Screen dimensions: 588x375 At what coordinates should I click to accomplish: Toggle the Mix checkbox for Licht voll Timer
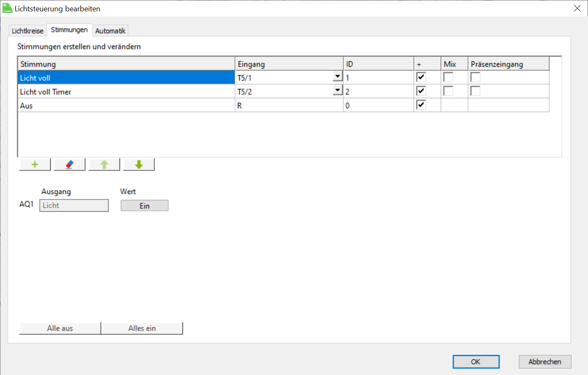coord(448,91)
